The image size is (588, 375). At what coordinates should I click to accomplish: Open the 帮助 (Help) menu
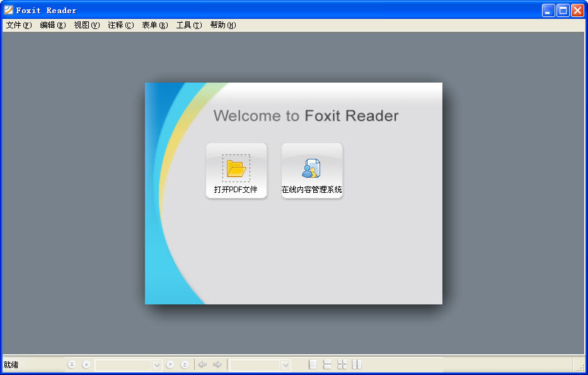coord(222,25)
